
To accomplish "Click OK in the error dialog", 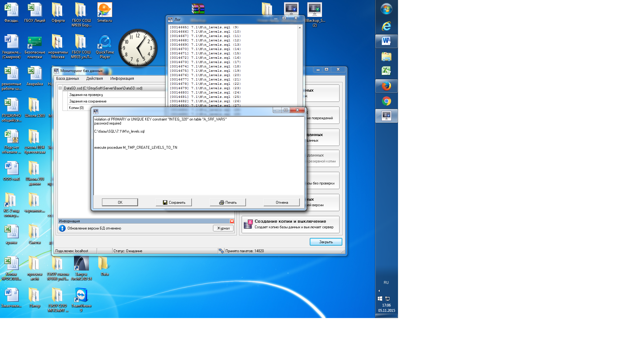I will (120, 202).
